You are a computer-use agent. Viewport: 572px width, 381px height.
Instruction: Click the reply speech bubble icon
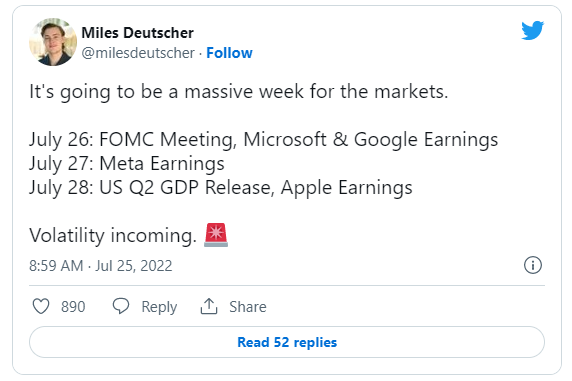point(121,306)
